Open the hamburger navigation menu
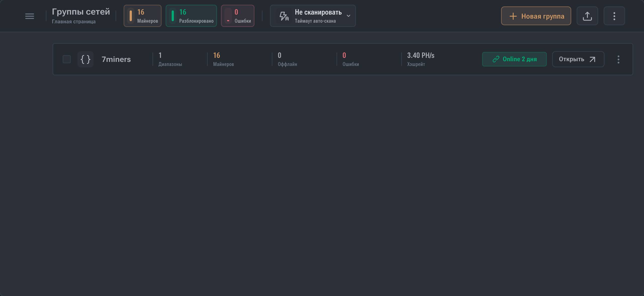This screenshot has width=644, height=296. coord(29,16)
